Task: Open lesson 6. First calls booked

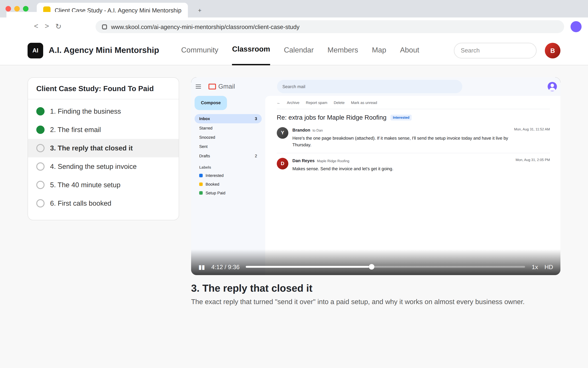Action: coord(103,203)
